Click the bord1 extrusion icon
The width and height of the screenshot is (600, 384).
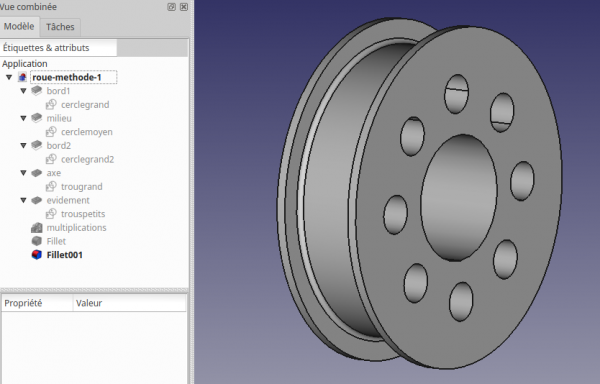37,91
